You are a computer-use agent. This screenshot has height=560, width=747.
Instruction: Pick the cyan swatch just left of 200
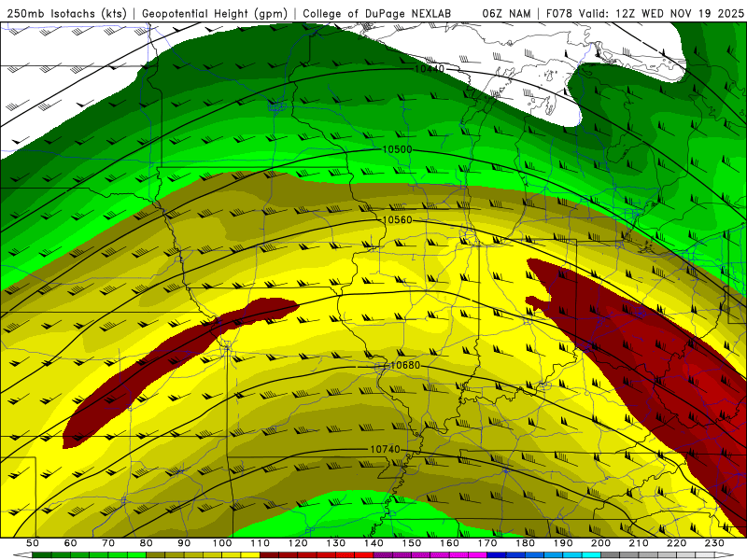tap(591, 554)
